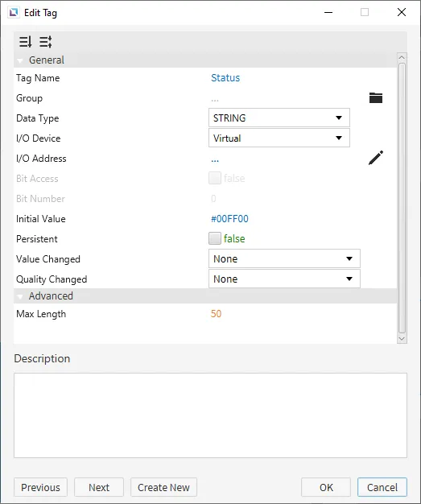This screenshot has height=504, width=421.
Task: Collapse the Advanced section
Action: [x=20, y=296]
